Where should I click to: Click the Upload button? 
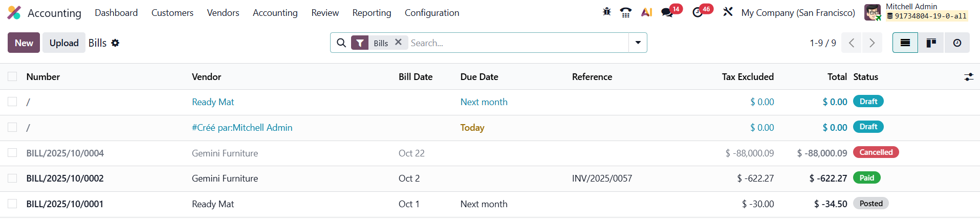[64, 43]
